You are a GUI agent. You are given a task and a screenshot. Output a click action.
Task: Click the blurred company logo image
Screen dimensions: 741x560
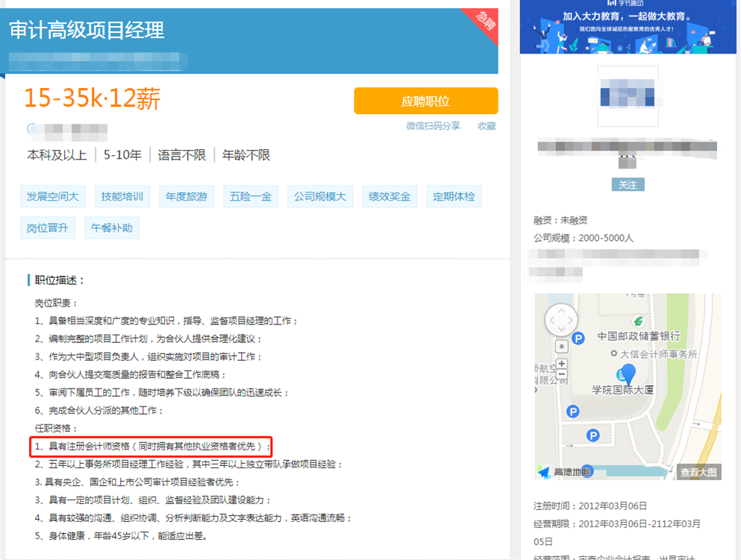tap(628, 97)
